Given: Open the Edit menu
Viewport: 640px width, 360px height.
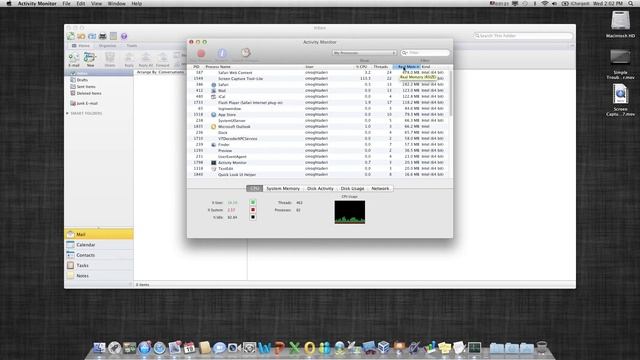Looking at the screenshot, I should coord(81,4).
